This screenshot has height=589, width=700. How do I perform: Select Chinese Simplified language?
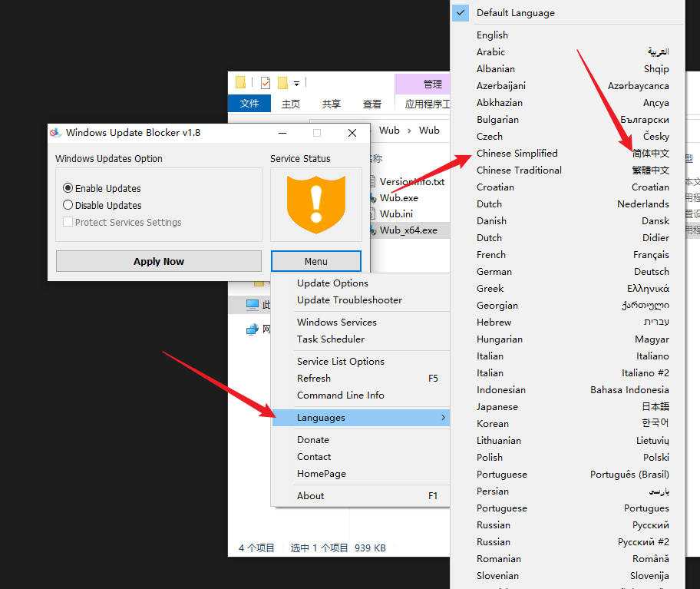[567, 154]
